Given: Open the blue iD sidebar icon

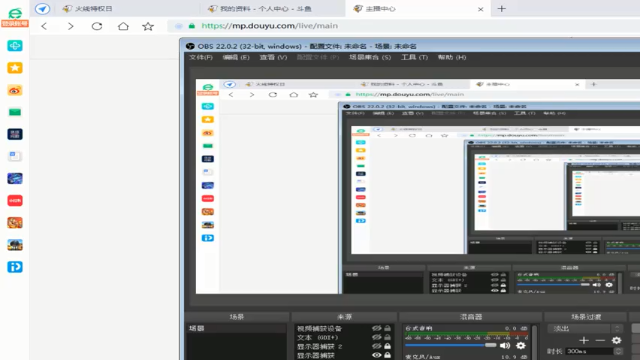Looking at the screenshot, I should click(x=15, y=267).
